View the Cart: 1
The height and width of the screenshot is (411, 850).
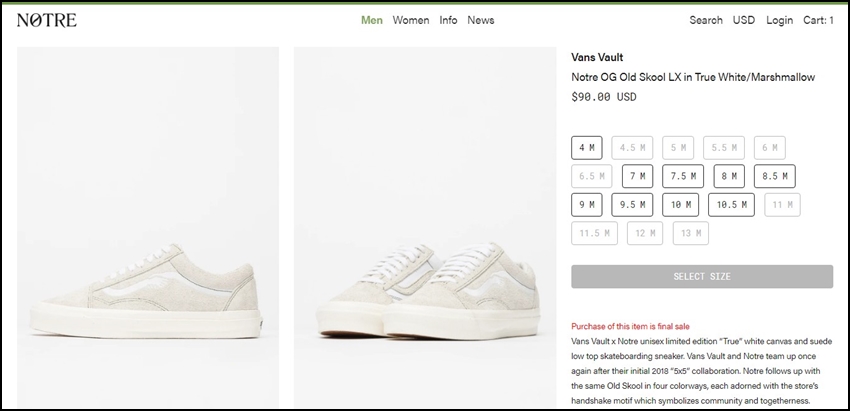pyautogui.click(x=819, y=20)
